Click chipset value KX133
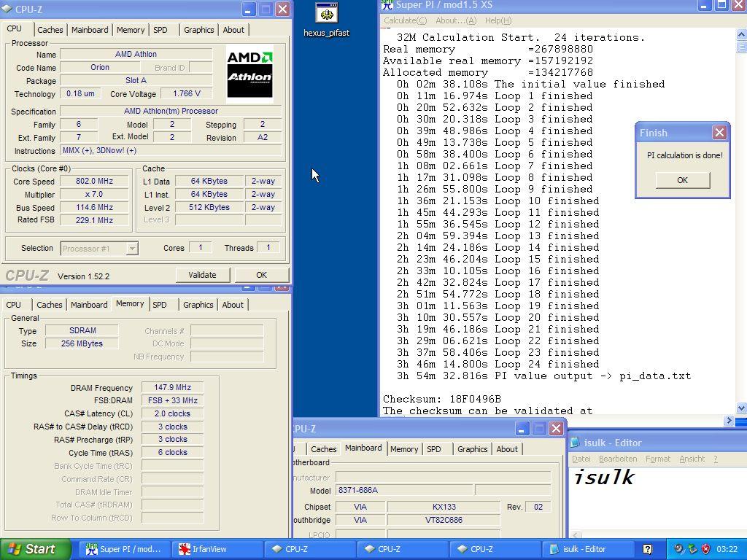This screenshot has width=747, height=560. 444,507
